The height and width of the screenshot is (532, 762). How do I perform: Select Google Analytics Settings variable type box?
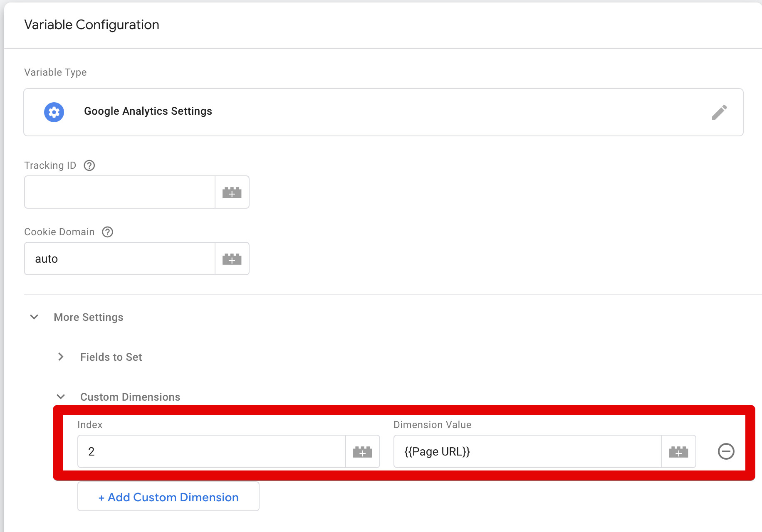coord(383,112)
